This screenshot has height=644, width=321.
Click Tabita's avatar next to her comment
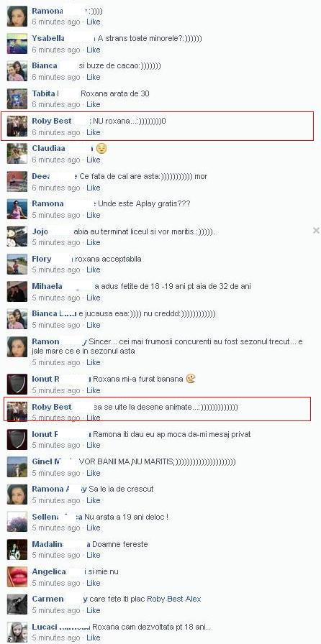click(x=17, y=99)
